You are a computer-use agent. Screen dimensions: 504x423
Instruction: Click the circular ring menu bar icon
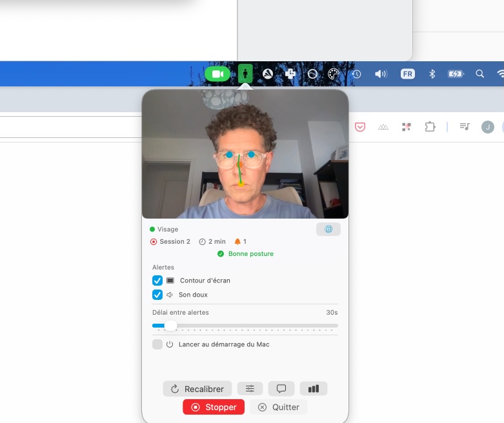pyautogui.click(x=312, y=74)
